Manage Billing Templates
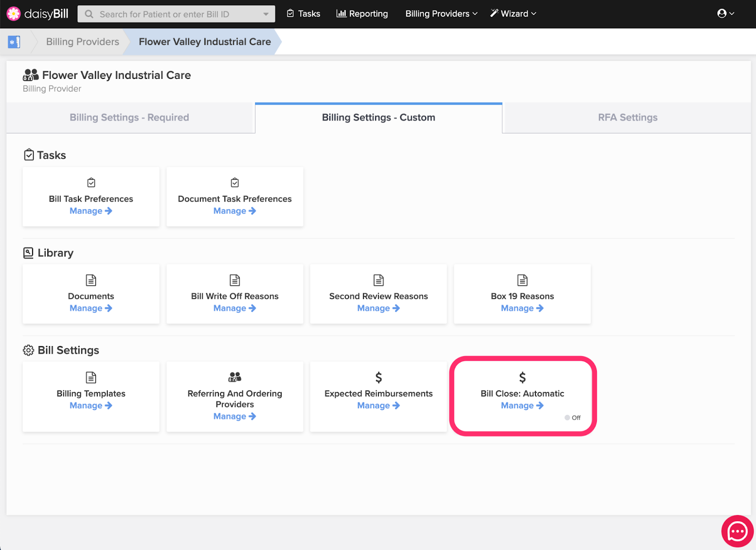 pyautogui.click(x=91, y=406)
